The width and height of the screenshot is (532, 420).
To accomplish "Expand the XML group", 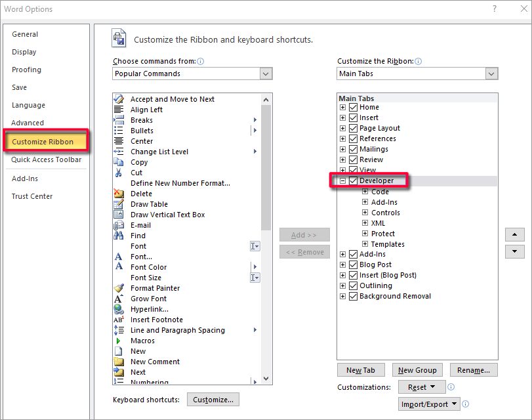I will point(365,223).
